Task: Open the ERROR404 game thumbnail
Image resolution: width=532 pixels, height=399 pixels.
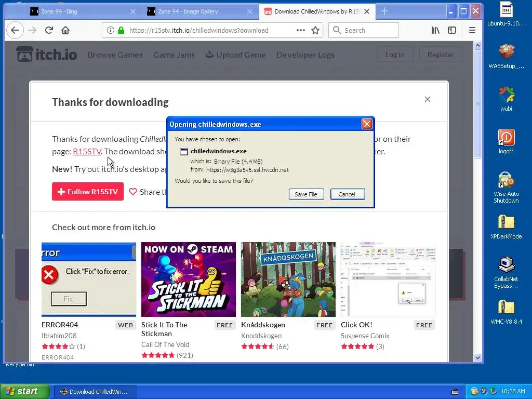Action: 89,280
